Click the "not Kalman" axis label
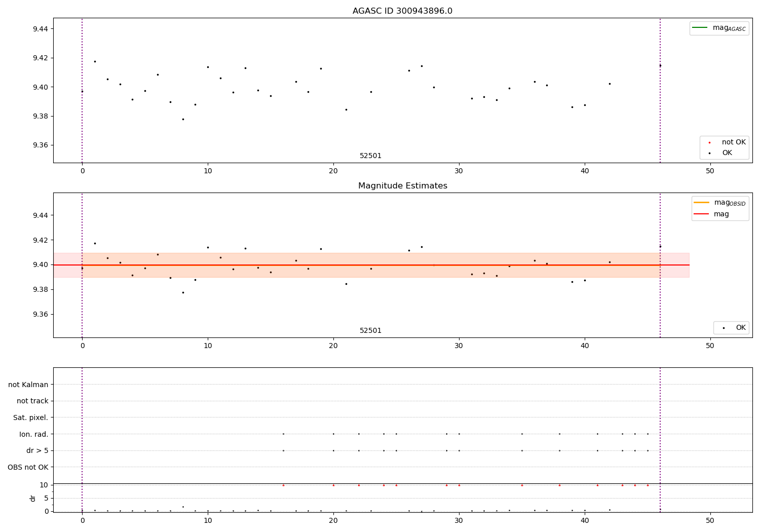This screenshot has width=760, height=532. [x=28, y=385]
